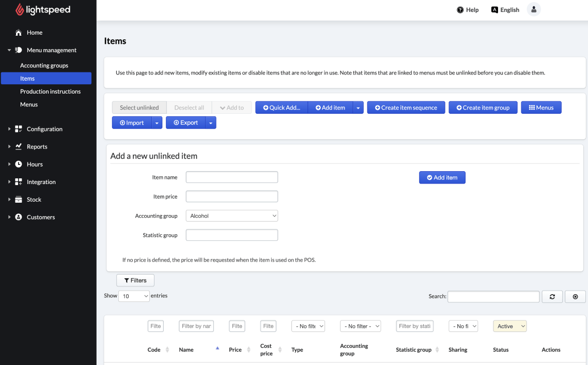Go to Accounting groups in sidebar
The width and height of the screenshot is (588, 365).
[x=44, y=66]
